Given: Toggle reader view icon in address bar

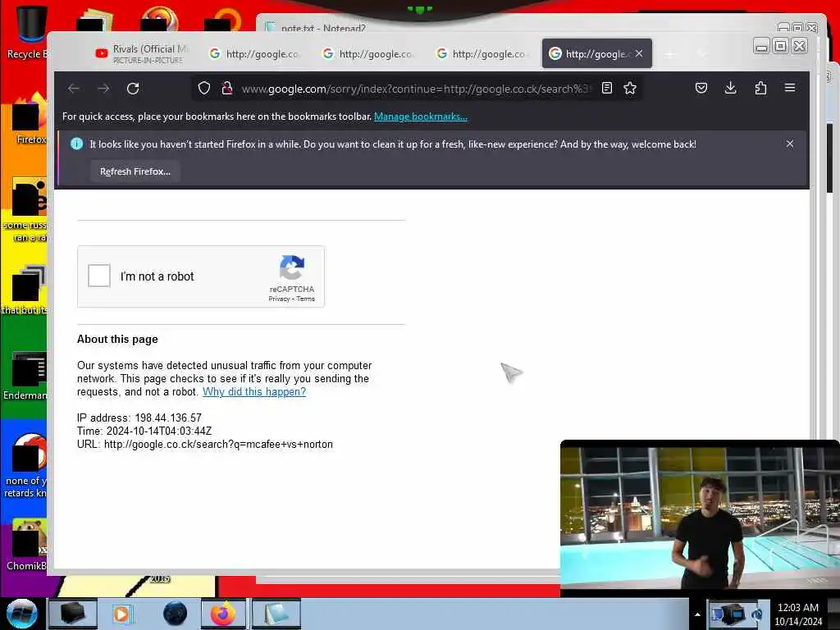Looking at the screenshot, I should 607,88.
